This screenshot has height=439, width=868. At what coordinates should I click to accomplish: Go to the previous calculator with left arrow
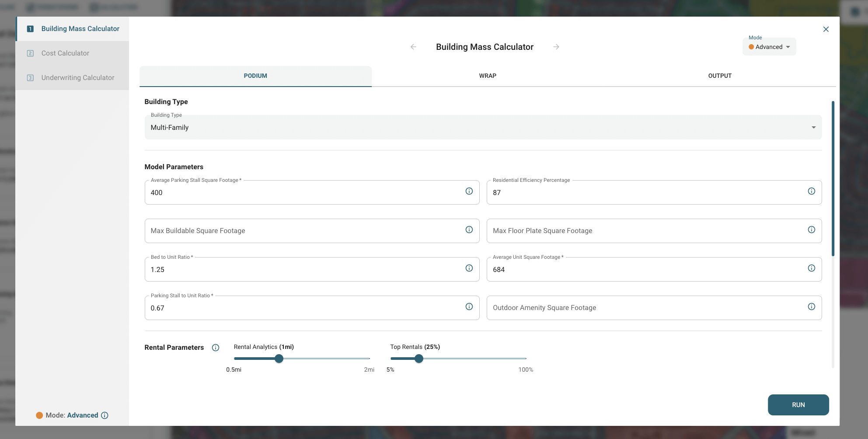(x=413, y=47)
